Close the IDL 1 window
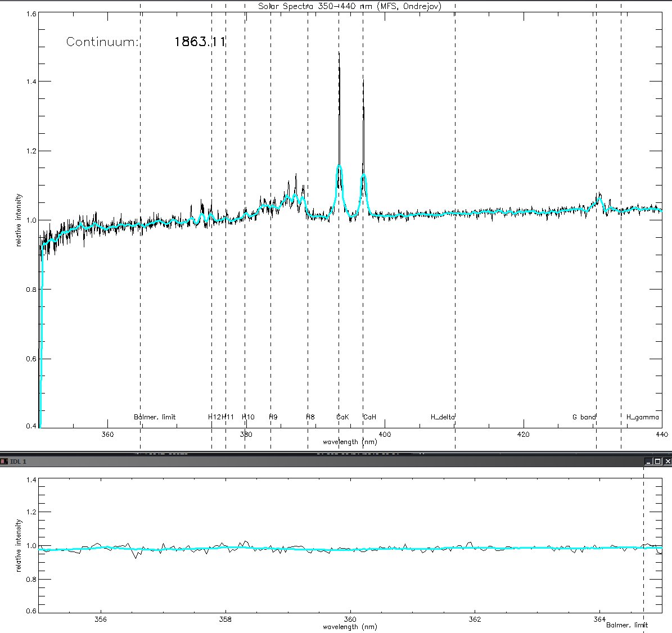 click(668, 462)
